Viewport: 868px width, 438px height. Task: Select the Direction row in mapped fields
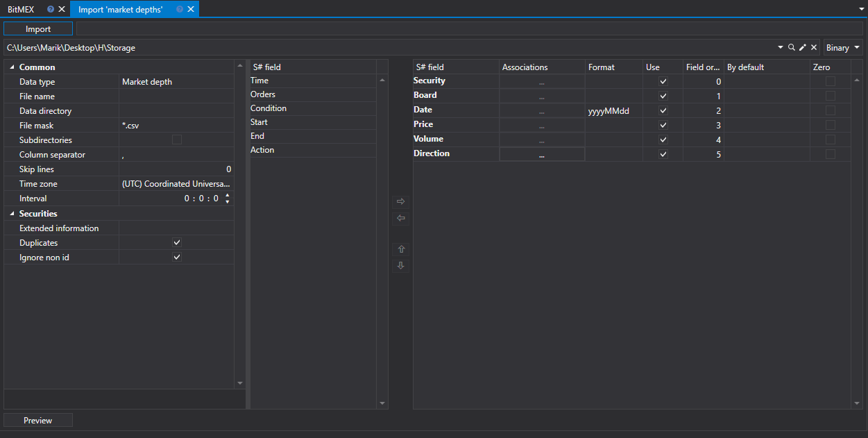coord(632,155)
